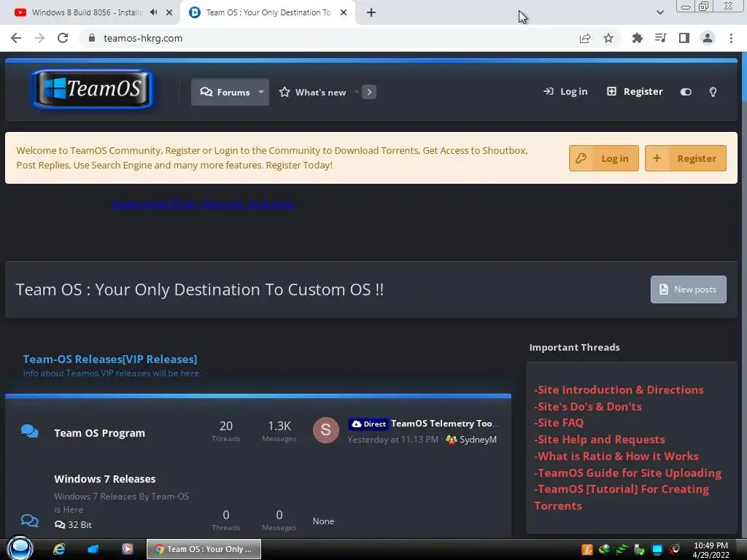Toggle the Chrome side panel icon
The height and width of the screenshot is (560, 747).
point(684,38)
